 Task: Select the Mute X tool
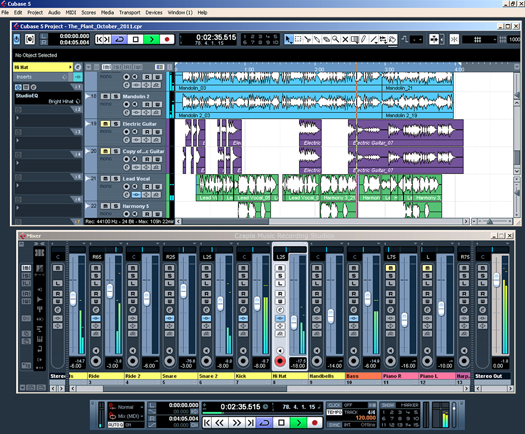(x=345, y=40)
